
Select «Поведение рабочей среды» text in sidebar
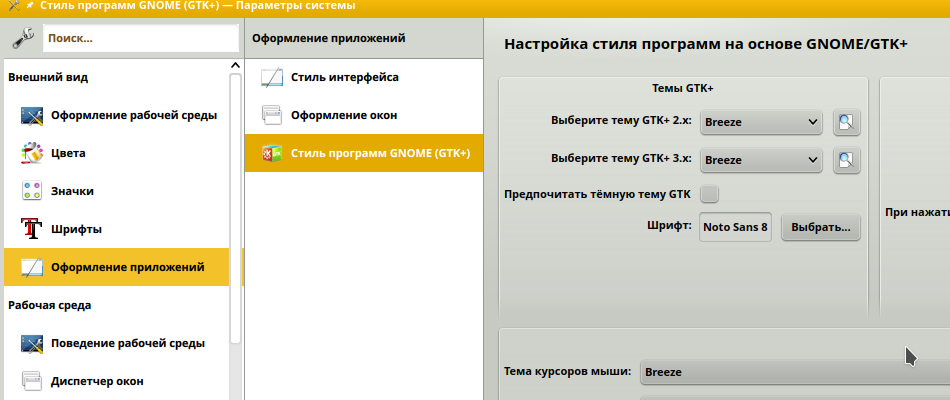pos(128,343)
